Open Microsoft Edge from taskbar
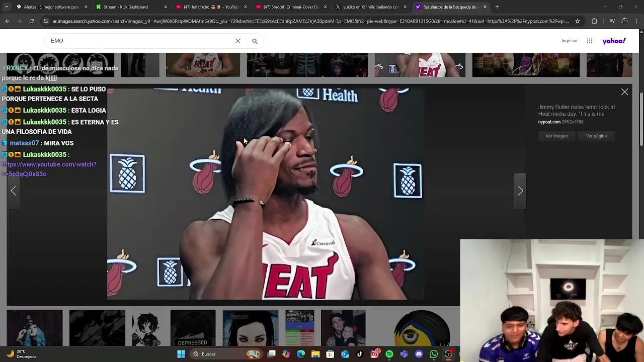644x362 pixels. tap(301, 354)
